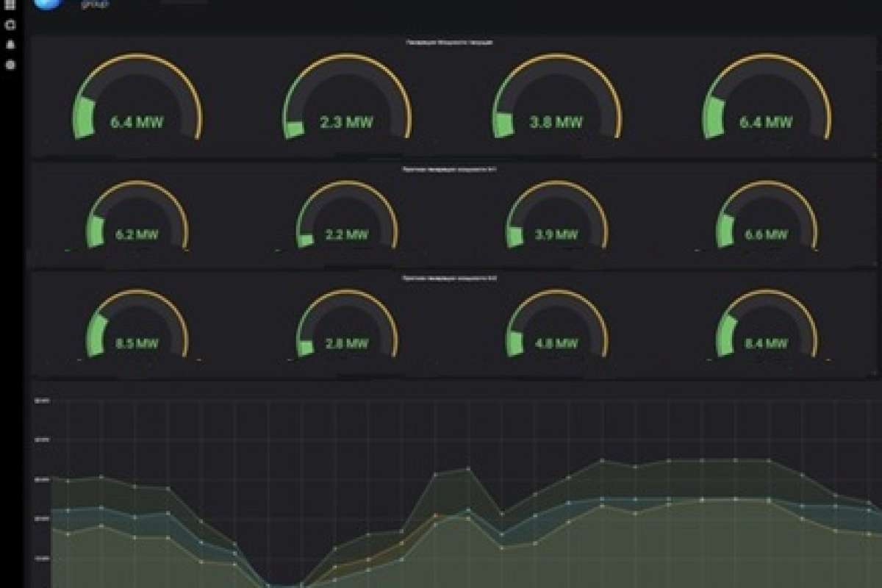The image size is (882, 588).
Task: Click the 'group' text beside the logo
Action: coord(94,4)
